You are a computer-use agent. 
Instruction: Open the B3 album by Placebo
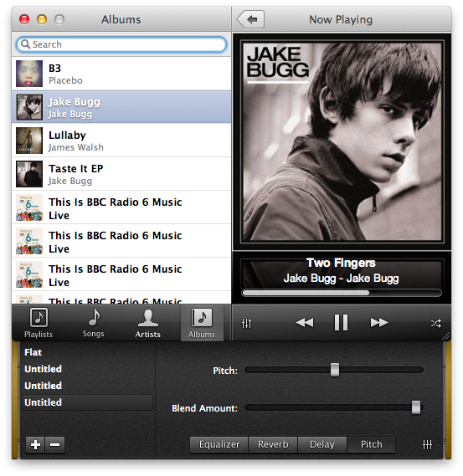[x=121, y=74]
